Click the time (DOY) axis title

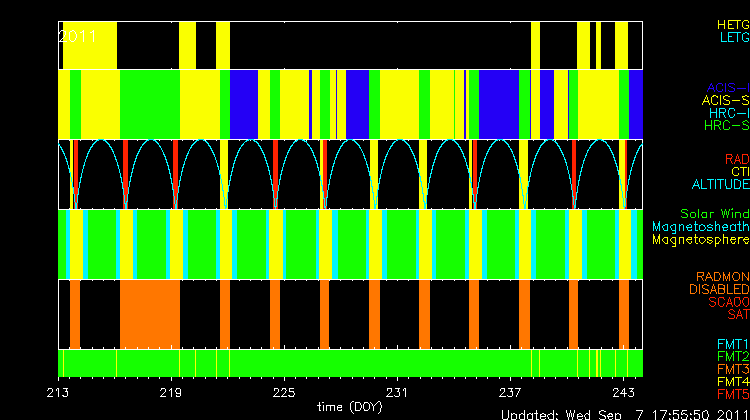[x=349, y=407]
